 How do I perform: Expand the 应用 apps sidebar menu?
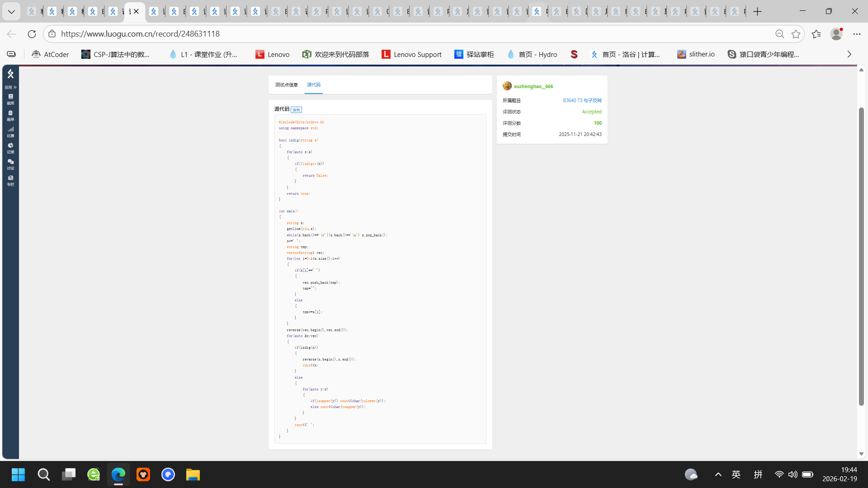(x=10, y=87)
